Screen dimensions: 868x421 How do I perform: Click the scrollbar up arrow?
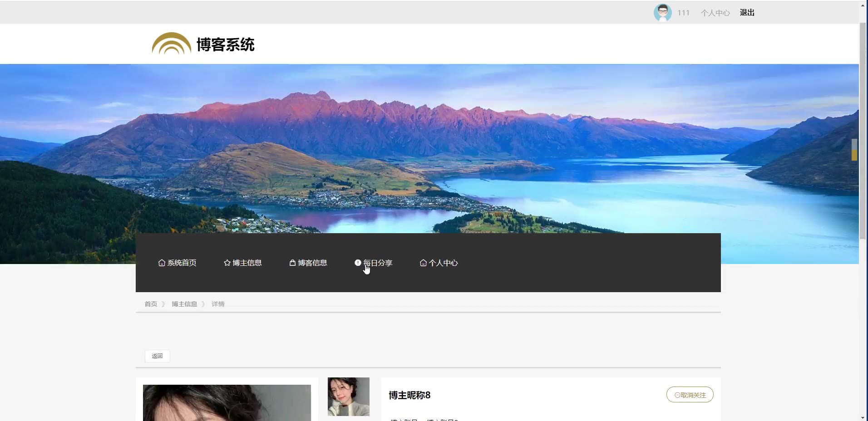863,5
